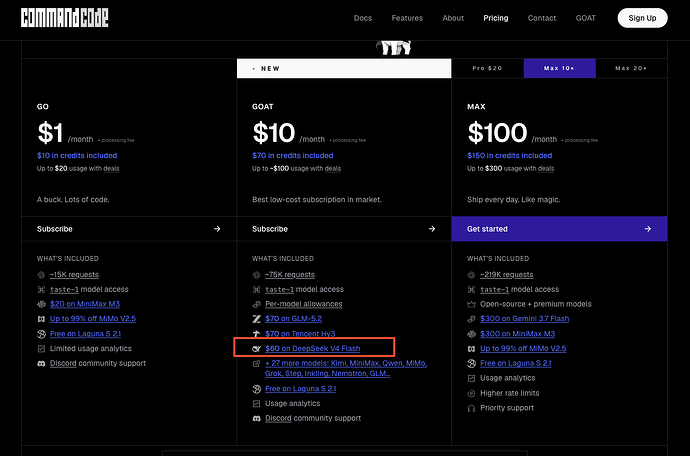Open $60 on DeepSeek V4 Flash link
690x456 pixels.
(313, 349)
